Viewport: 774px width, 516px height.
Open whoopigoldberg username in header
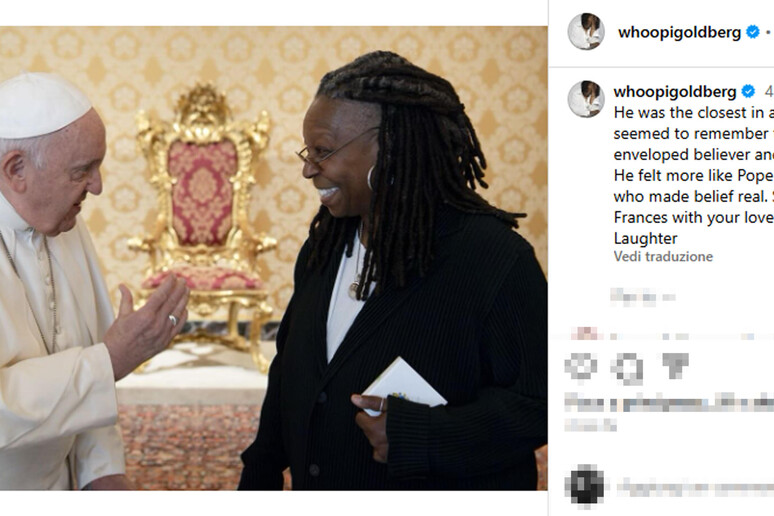coord(679,33)
